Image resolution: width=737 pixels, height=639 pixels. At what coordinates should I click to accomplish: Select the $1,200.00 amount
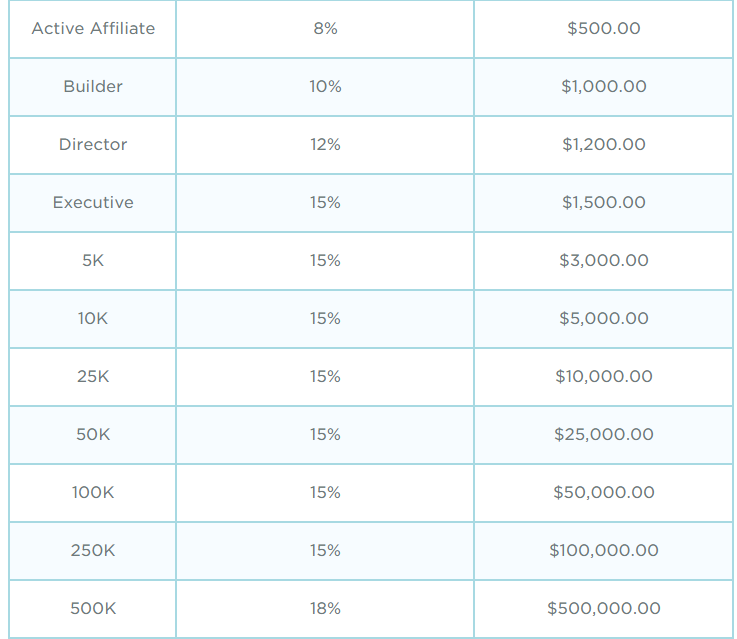(x=604, y=145)
